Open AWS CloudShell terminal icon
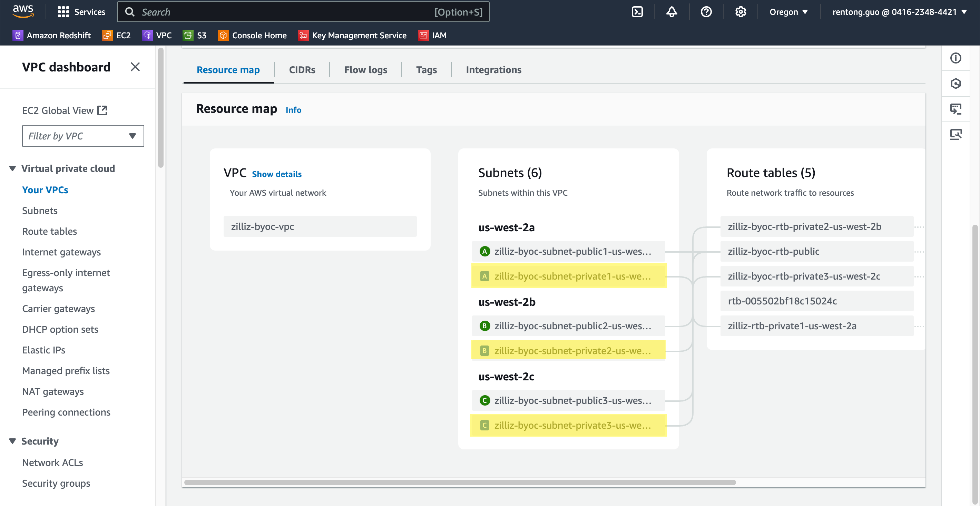Screen dimensions: 980x506 click(637, 12)
